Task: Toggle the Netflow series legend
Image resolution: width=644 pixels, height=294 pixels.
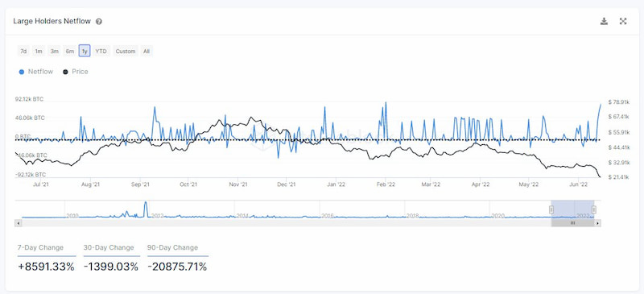Action: pos(36,72)
